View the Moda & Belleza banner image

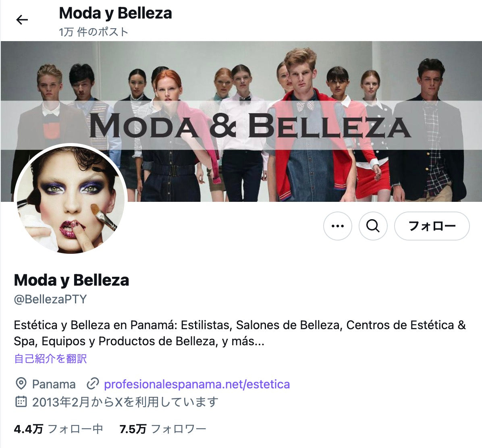tap(241, 121)
